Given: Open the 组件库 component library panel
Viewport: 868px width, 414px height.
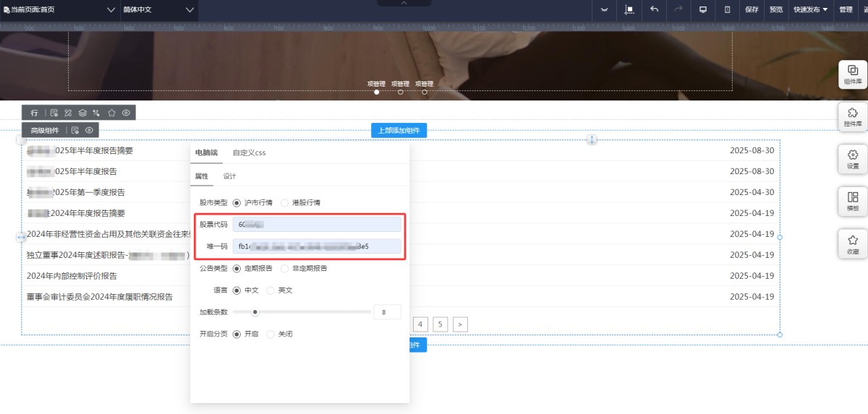Looking at the screenshot, I should (x=853, y=74).
